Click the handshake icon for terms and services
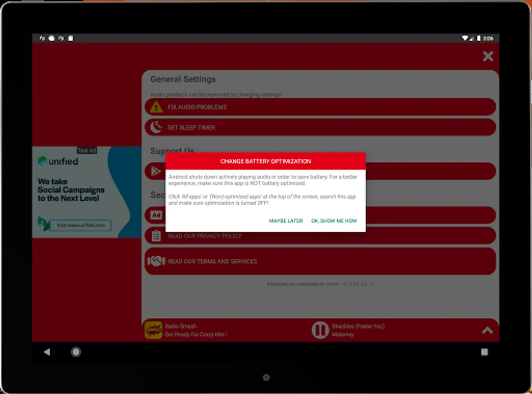Image resolution: width=532 pixels, height=394 pixels. [x=156, y=261]
